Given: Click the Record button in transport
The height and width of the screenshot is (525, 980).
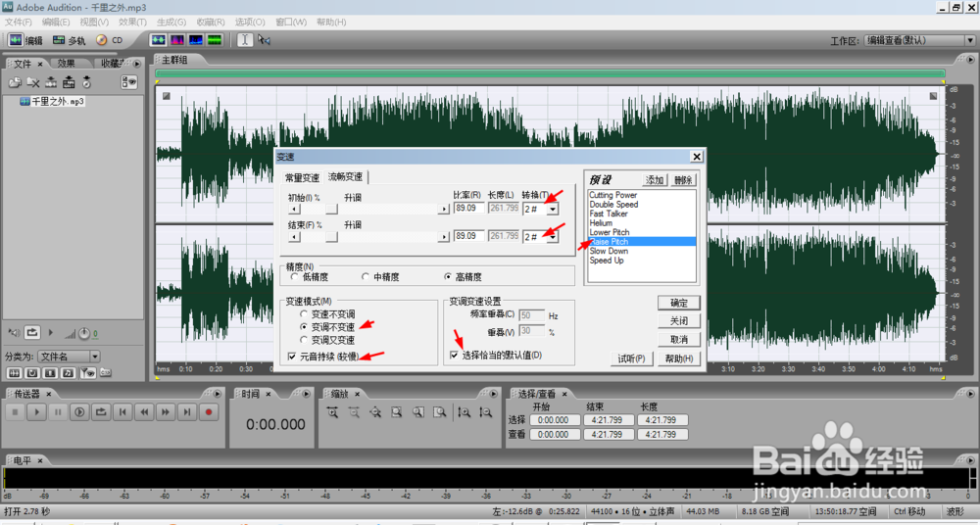Looking at the screenshot, I should 210,412.
